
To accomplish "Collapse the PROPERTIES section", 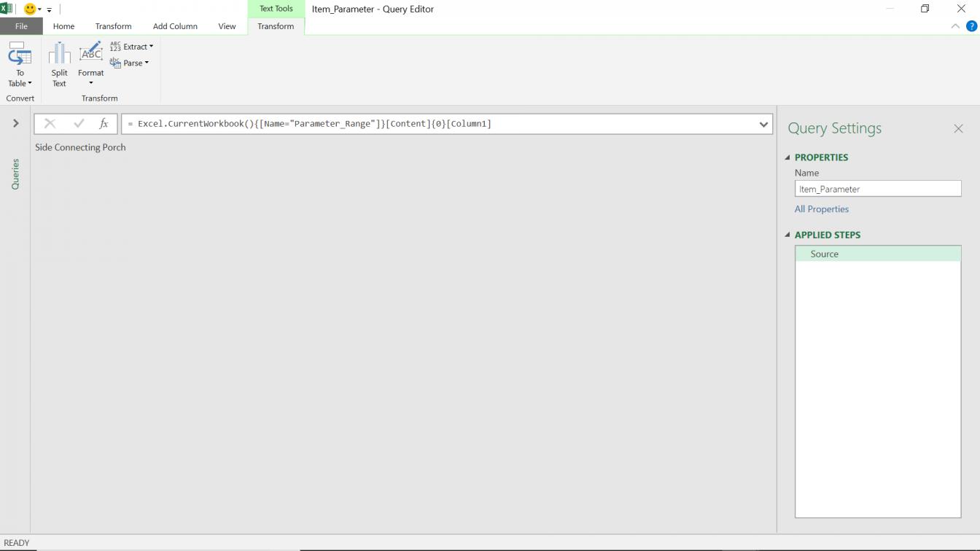I will coord(787,157).
